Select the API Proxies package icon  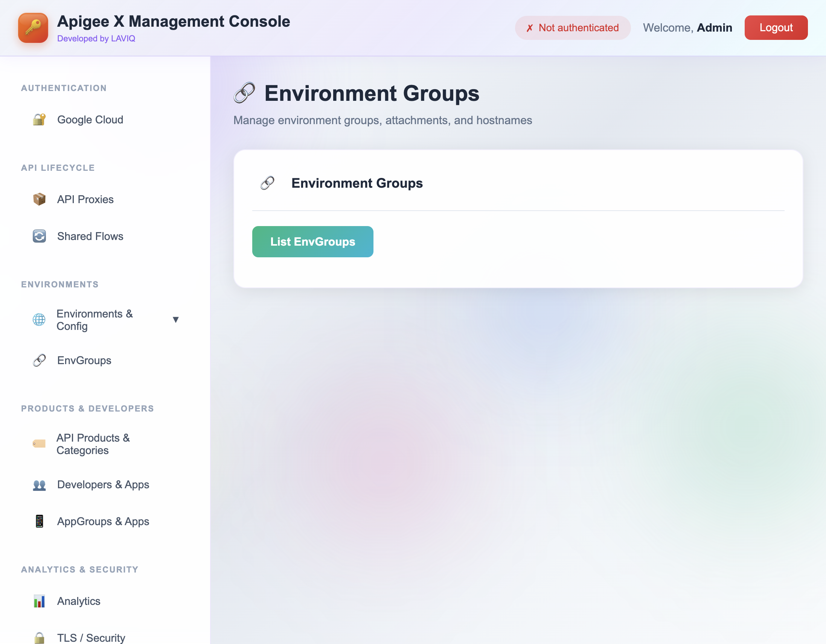click(39, 199)
